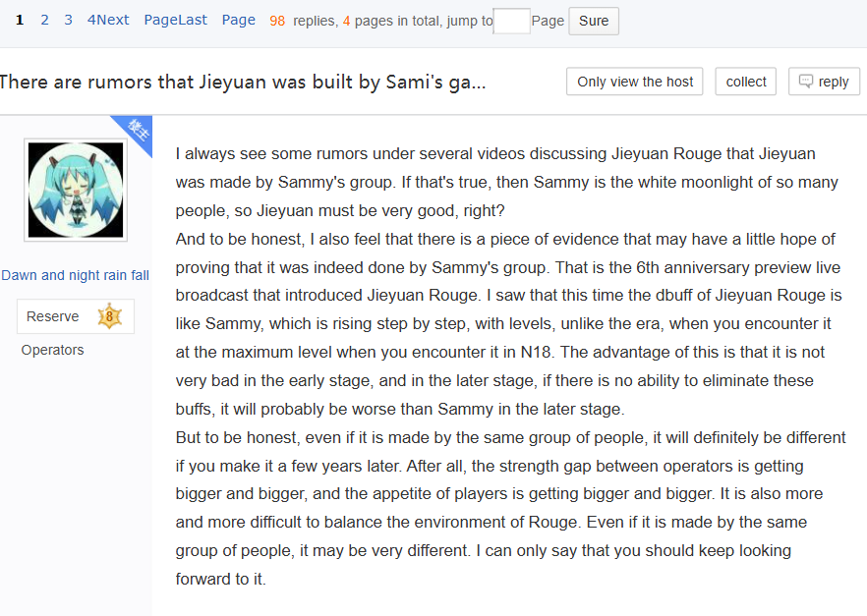Click line 'buffs, it will probably be worse'
This screenshot has height=616, width=867.
coord(400,410)
